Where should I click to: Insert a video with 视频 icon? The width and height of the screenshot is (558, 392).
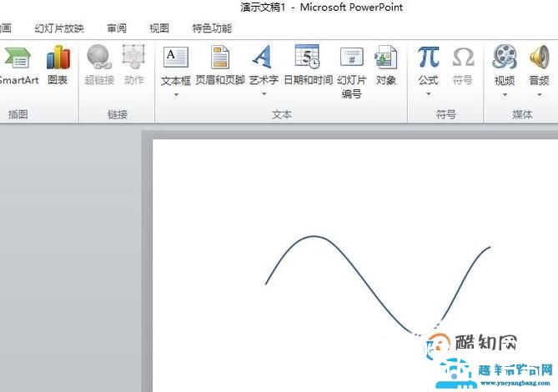click(505, 57)
